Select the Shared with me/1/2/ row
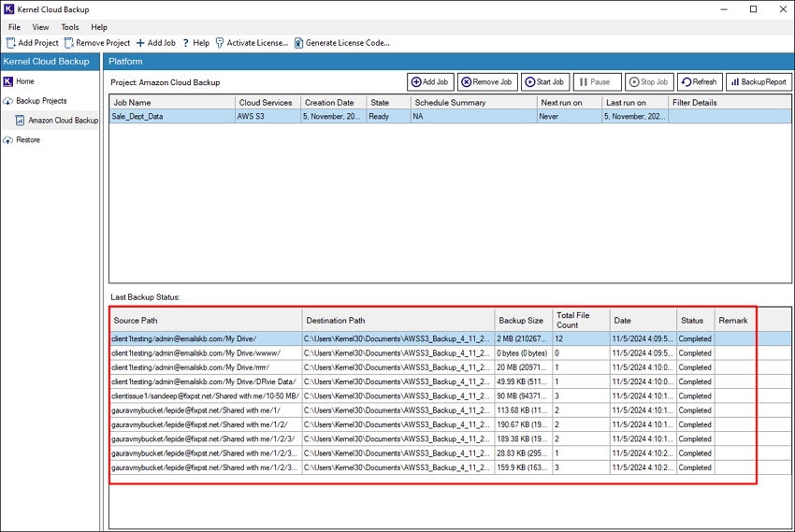This screenshot has height=532, width=795. [450, 424]
